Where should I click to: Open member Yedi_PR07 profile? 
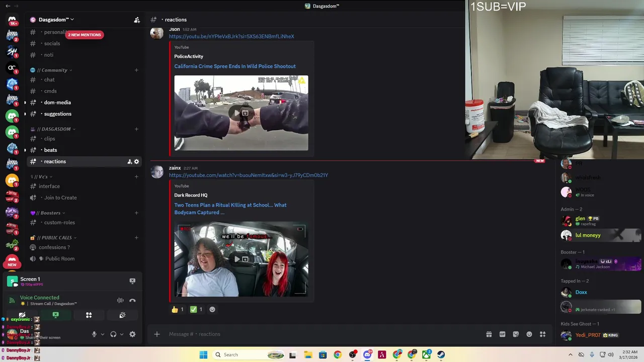click(x=601, y=335)
